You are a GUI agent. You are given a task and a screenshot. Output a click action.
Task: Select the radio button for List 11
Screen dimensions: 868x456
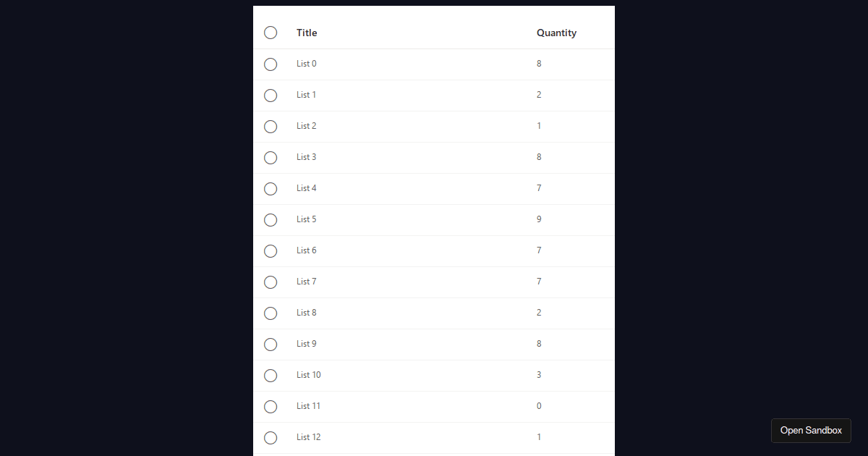271,406
